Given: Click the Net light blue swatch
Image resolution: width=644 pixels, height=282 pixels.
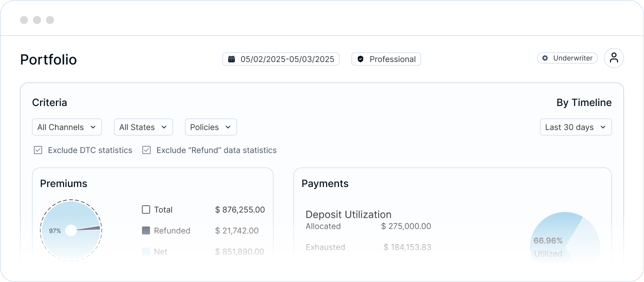Looking at the screenshot, I should pyautogui.click(x=146, y=251).
